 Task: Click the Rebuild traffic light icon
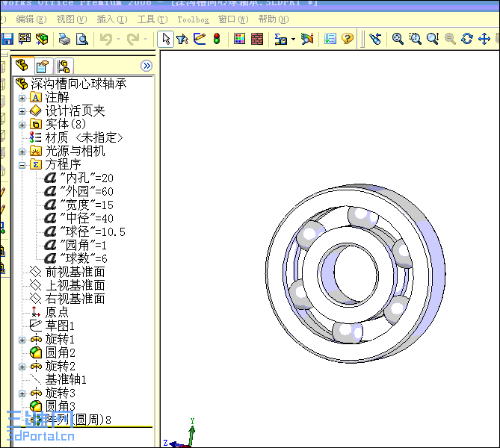(217, 39)
